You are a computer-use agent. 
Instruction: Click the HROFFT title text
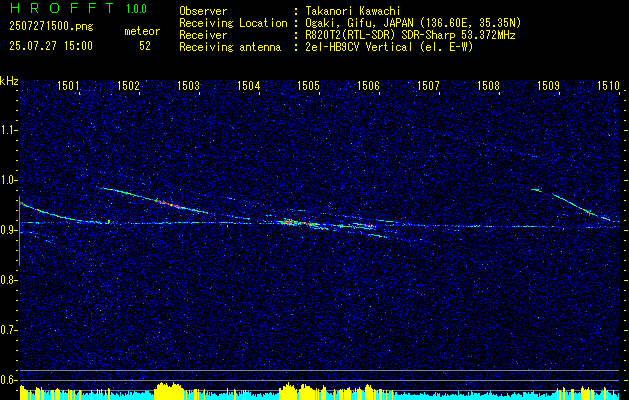[62, 8]
